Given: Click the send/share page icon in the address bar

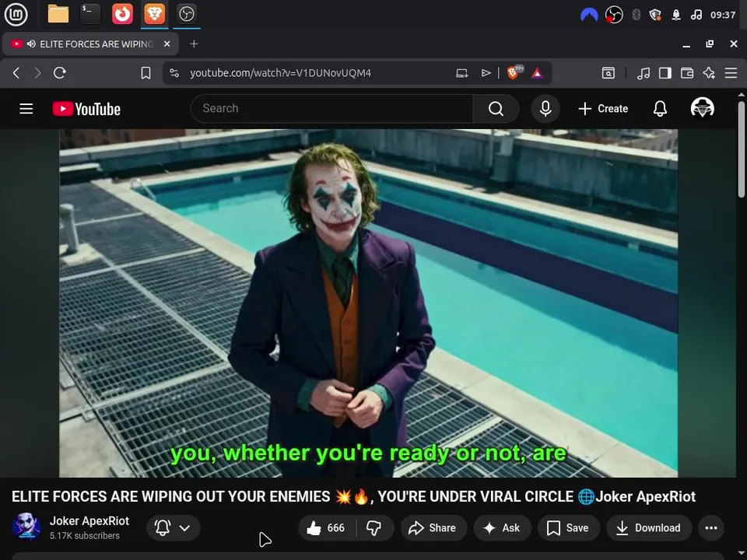Looking at the screenshot, I should pyautogui.click(x=486, y=73).
